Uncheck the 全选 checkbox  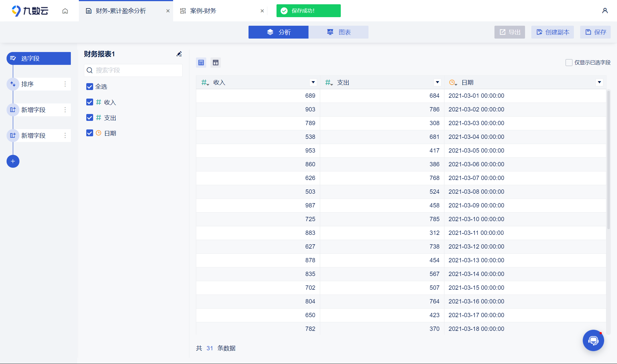[90, 87]
